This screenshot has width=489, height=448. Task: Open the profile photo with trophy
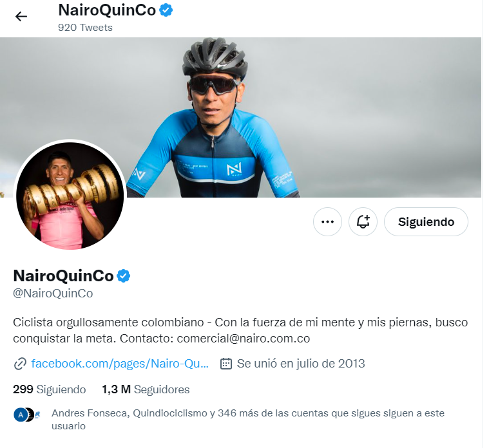click(70, 196)
